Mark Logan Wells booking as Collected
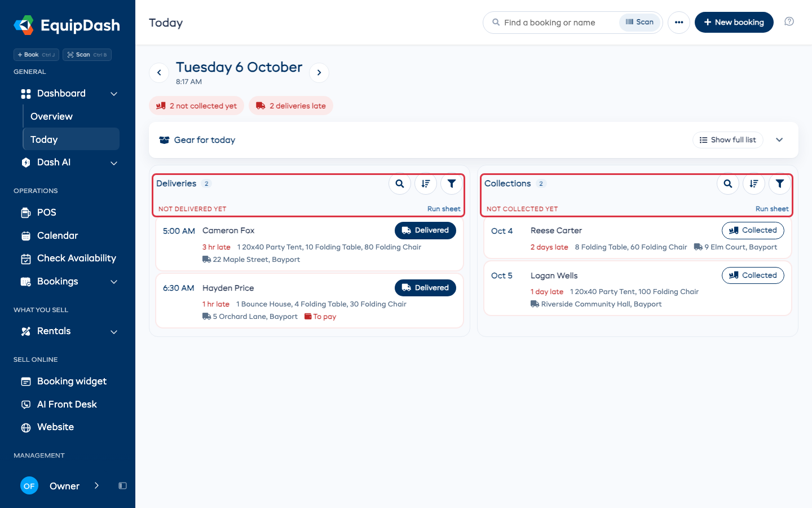The width and height of the screenshot is (812, 508). click(x=753, y=275)
